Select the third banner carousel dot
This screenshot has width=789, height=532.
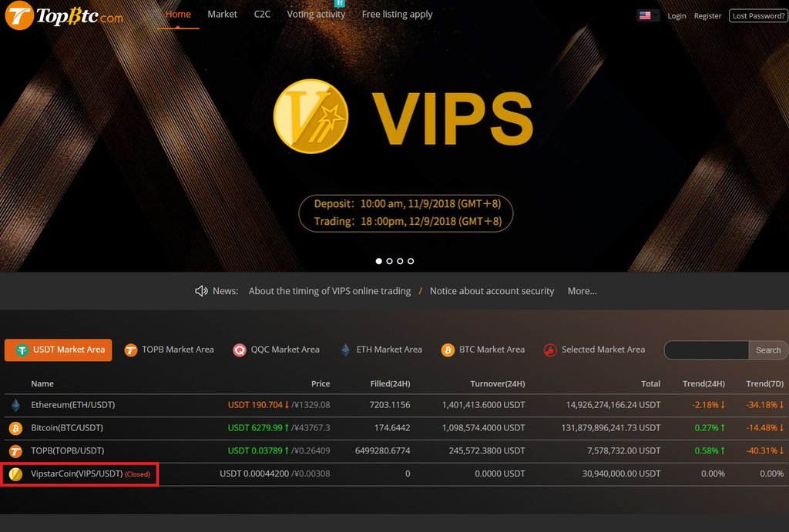(400, 261)
